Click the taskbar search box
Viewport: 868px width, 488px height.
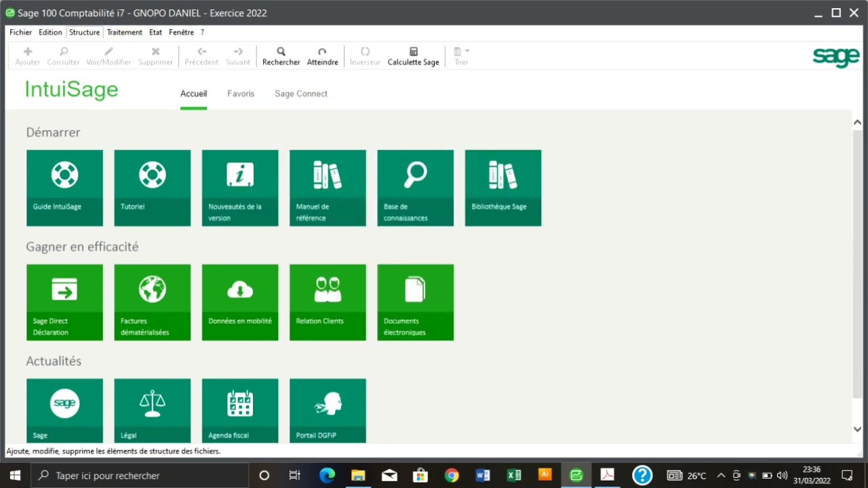(x=140, y=476)
